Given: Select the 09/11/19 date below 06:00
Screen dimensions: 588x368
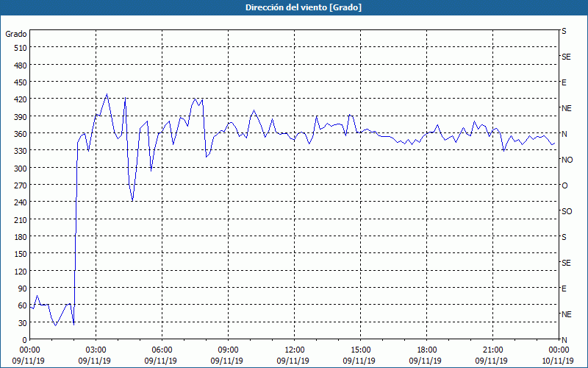Looking at the screenshot, I should (x=160, y=361).
